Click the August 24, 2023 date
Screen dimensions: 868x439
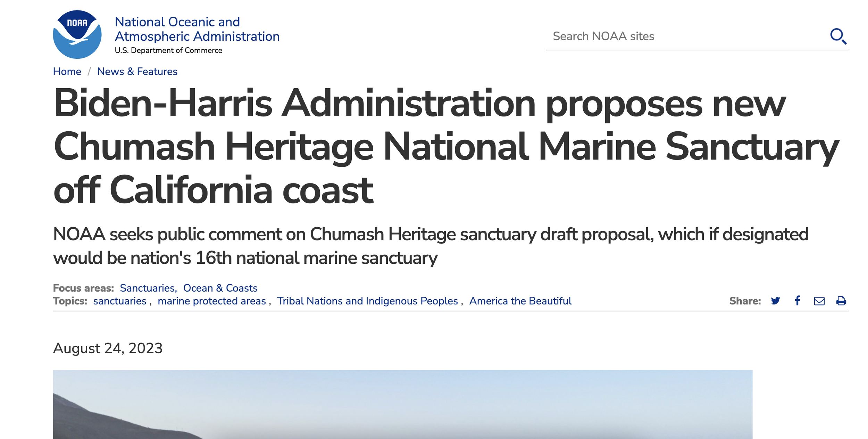coord(108,348)
